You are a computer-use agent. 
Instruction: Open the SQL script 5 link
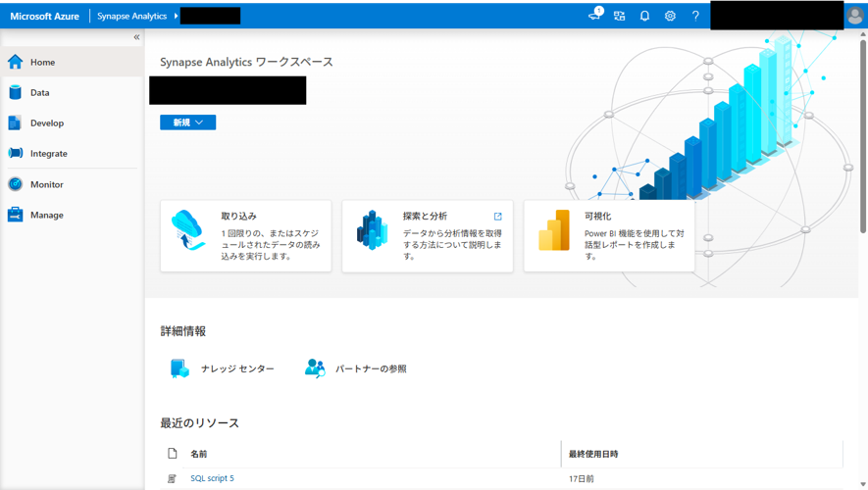tap(212, 478)
